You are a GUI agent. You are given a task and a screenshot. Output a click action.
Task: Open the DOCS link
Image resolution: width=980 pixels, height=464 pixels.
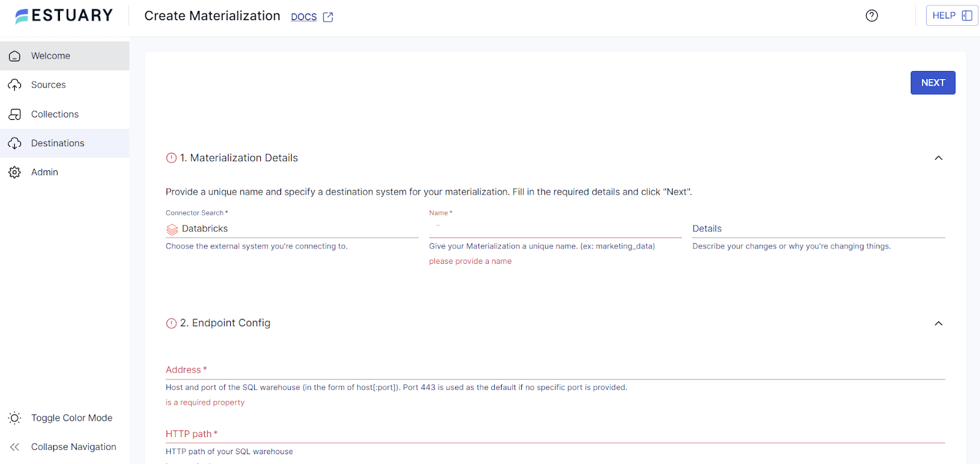[304, 17]
